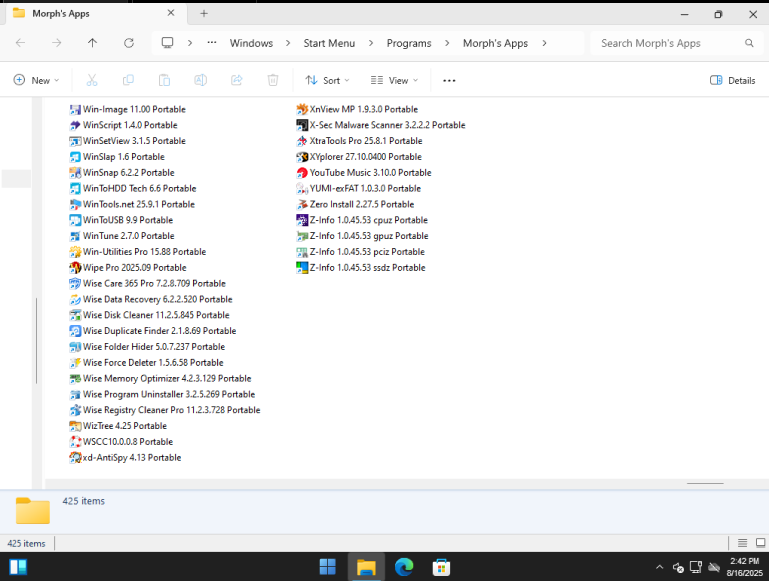Viewport: 769px width, 581px height.
Task: Click the Wise Memory Optimizer icon
Action: 75,379
